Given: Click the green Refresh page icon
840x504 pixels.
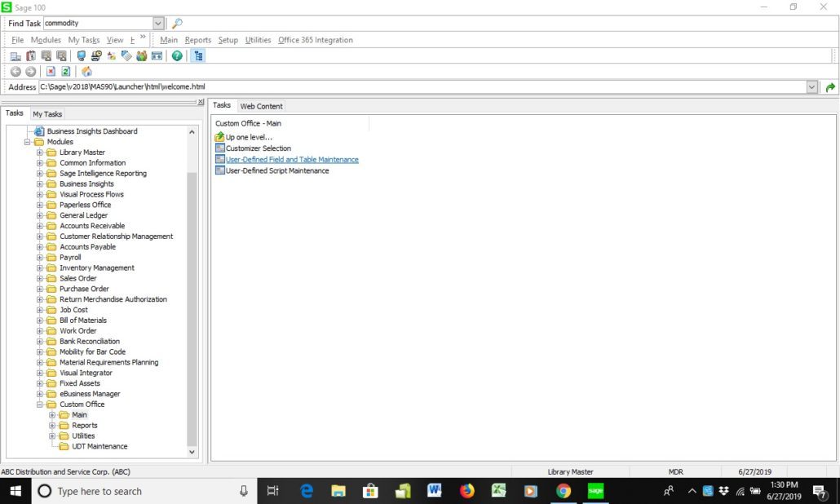Looking at the screenshot, I should pos(66,72).
